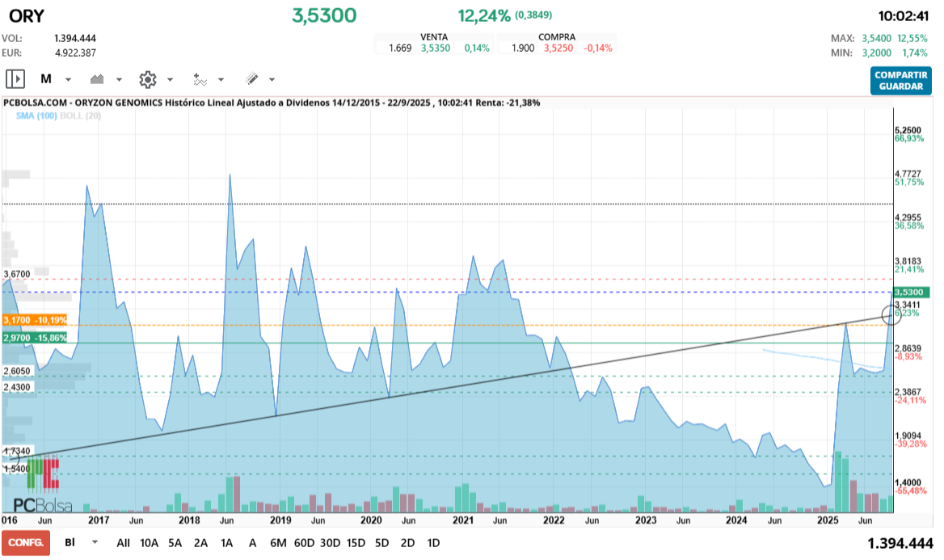The image size is (944, 560).
Task: Switch to the 60D range tab
Action: [x=305, y=543]
